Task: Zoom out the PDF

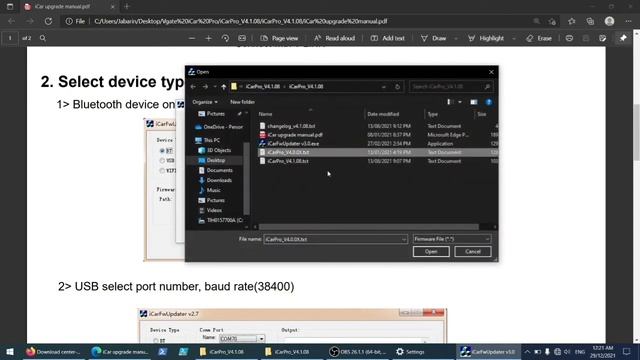Action: pyautogui.click(x=191, y=38)
